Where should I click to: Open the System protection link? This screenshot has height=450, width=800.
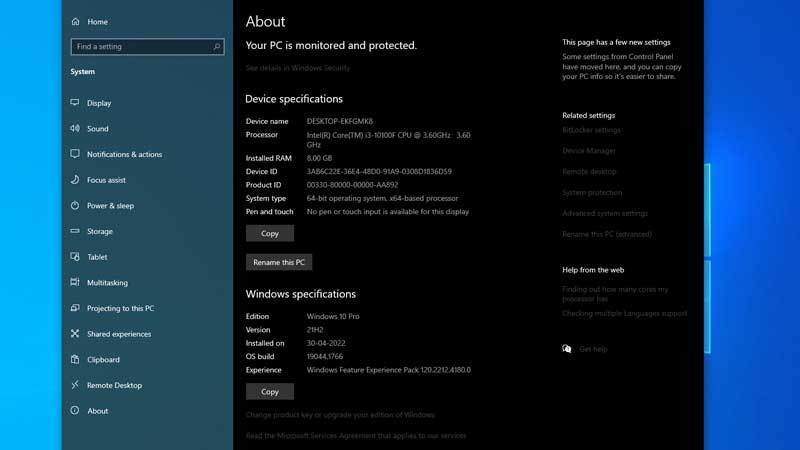[592, 192]
